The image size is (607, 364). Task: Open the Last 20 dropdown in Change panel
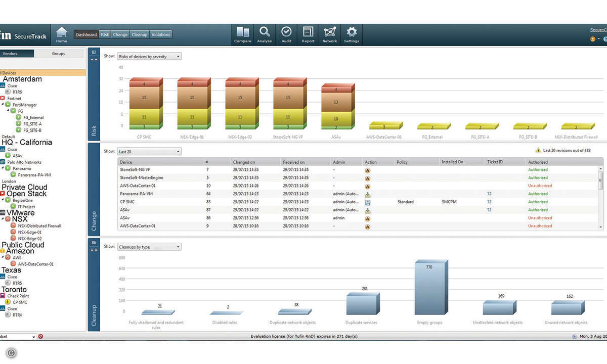tap(149, 151)
